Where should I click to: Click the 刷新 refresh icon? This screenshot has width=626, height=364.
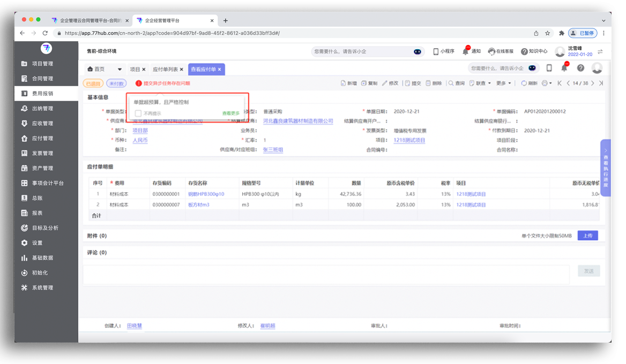(x=524, y=84)
